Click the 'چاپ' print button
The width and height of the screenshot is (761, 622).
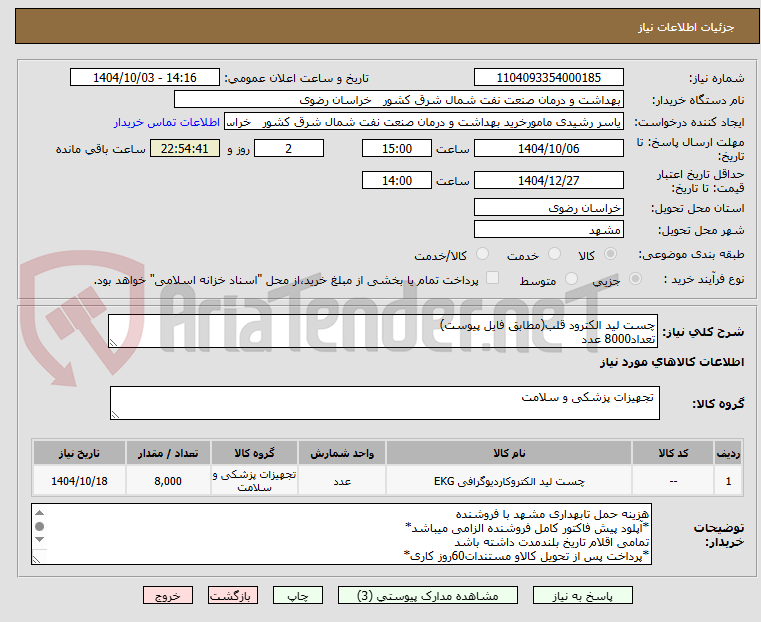tap(298, 595)
